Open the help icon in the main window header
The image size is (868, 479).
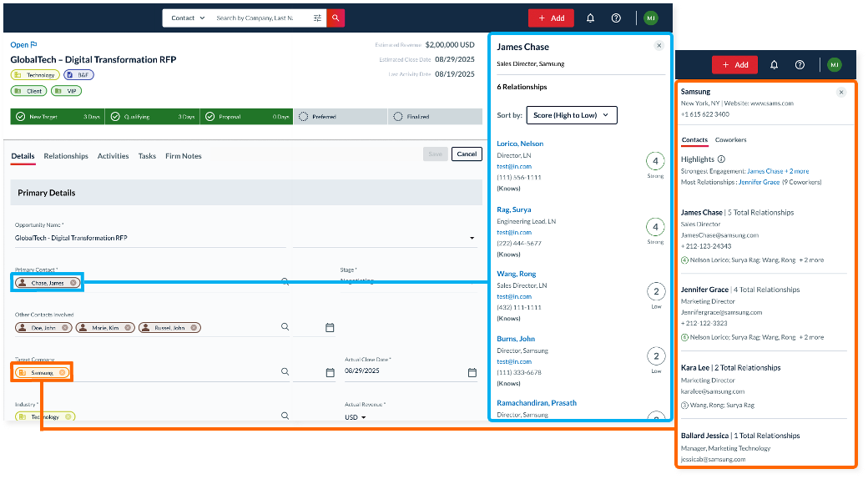point(616,18)
